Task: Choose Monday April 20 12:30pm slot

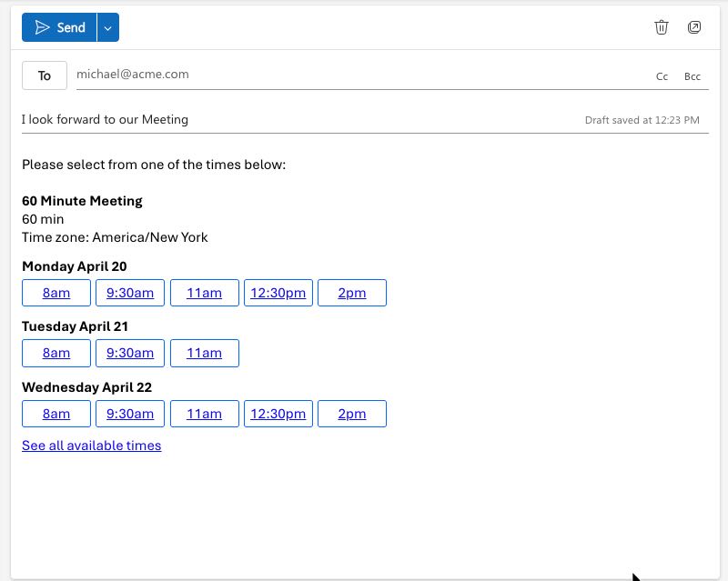Action: [x=278, y=293]
